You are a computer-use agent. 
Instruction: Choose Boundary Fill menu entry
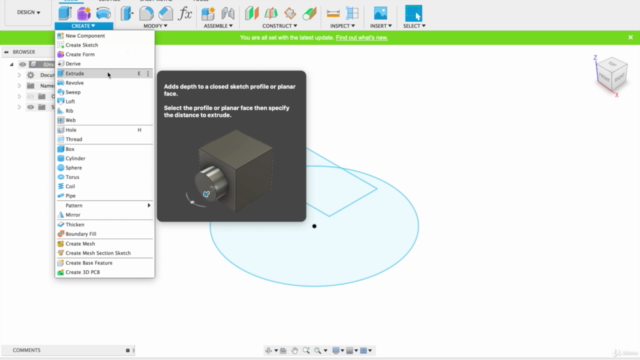point(105,234)
